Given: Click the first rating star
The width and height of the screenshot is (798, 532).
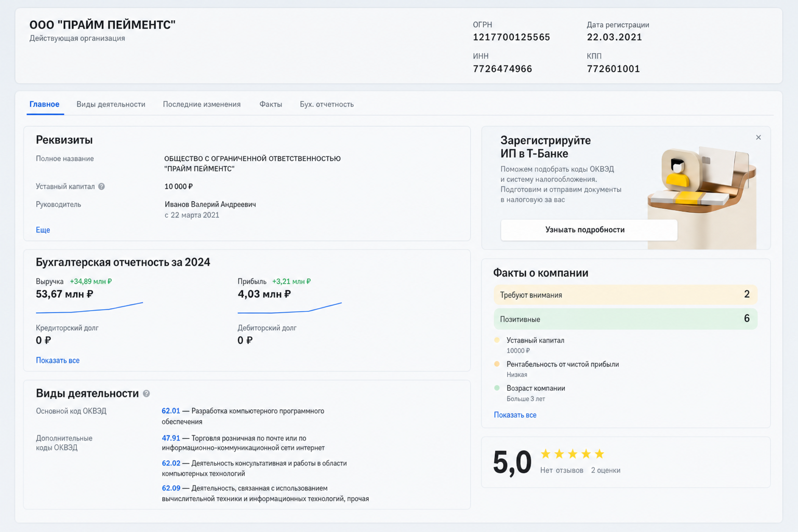Looking at the screenshot, I should click(x=546, y=454).
